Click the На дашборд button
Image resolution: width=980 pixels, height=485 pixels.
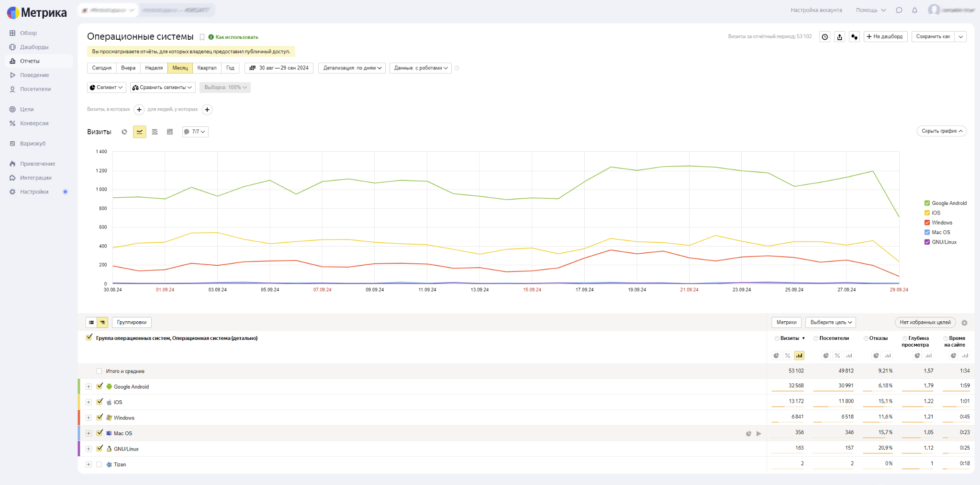point(885,37)
